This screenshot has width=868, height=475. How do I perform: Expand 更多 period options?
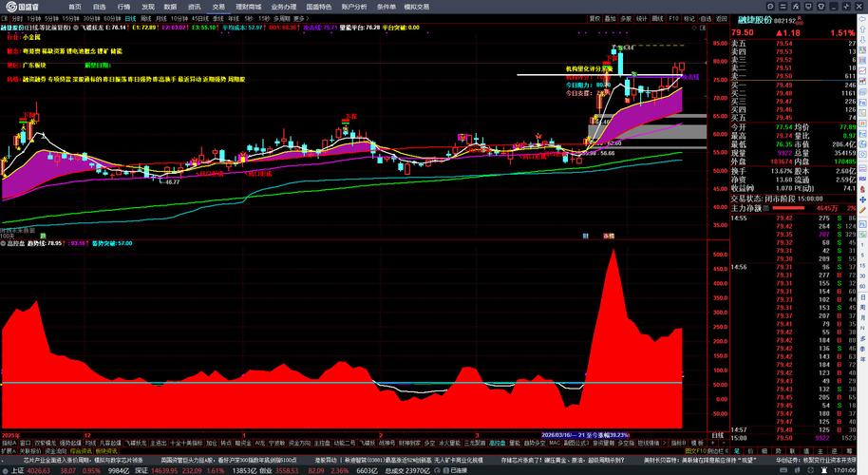301,18
